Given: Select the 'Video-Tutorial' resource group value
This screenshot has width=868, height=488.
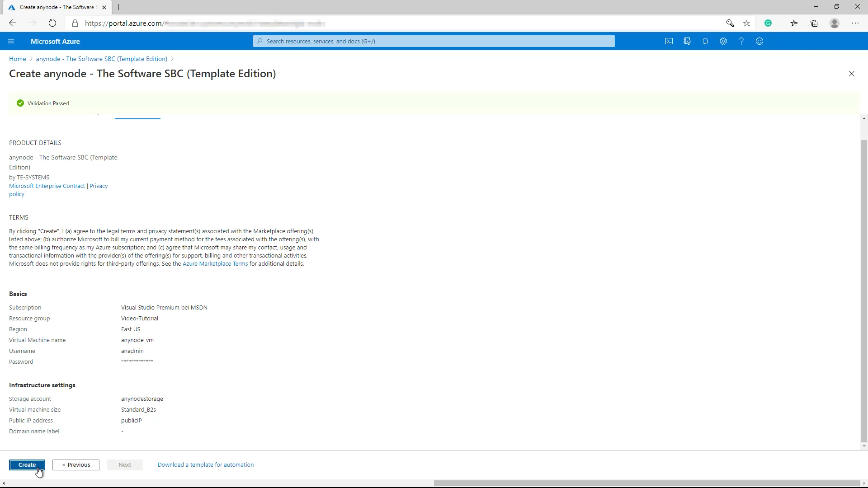Looking at the screenshot, I should (x=140, y=319).
